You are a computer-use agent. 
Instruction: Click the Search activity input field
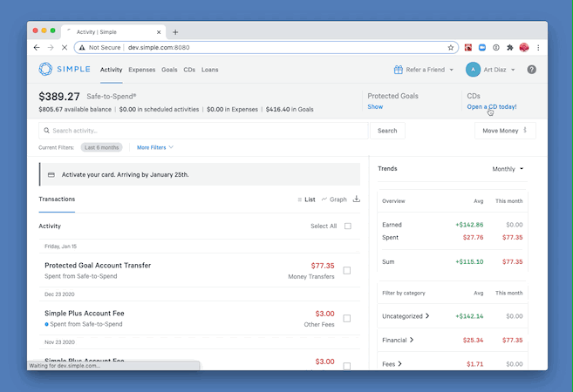point(203,131)
